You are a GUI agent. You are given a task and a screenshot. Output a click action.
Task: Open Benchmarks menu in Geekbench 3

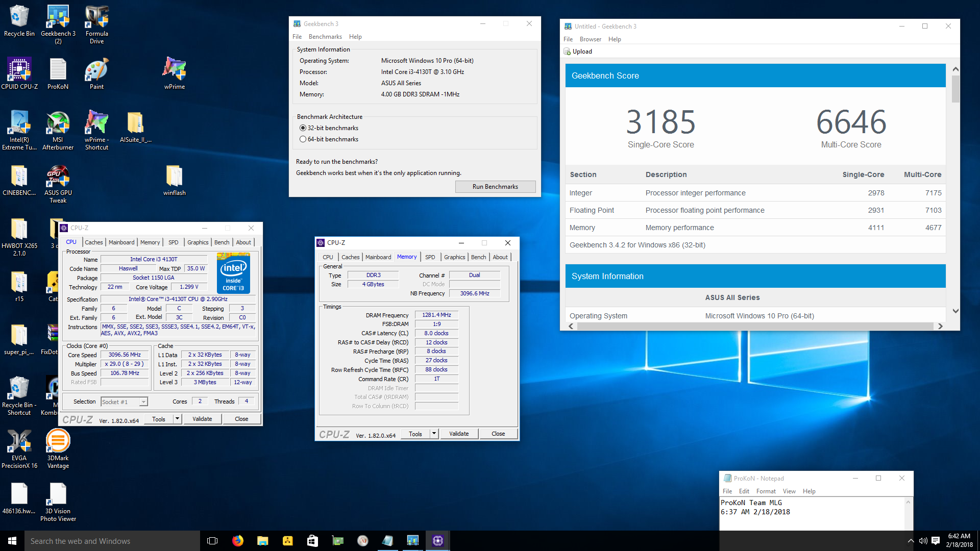pos(325,37)
